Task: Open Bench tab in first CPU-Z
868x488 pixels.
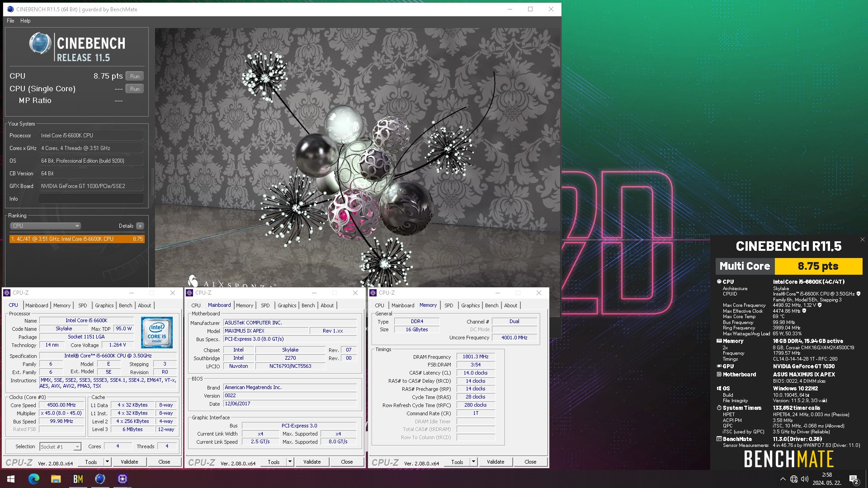Action: tap(125, 305)
